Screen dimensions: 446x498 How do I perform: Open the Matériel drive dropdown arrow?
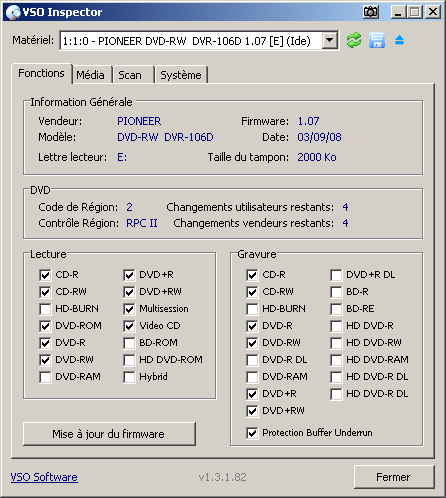(x=329, y=40)
